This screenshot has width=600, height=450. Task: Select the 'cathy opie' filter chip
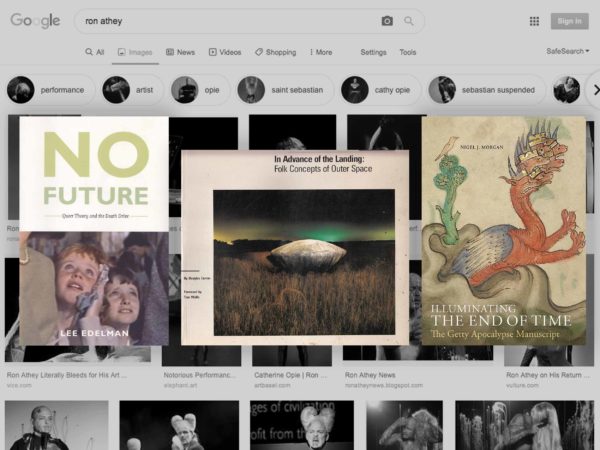[x=380, y=90]
